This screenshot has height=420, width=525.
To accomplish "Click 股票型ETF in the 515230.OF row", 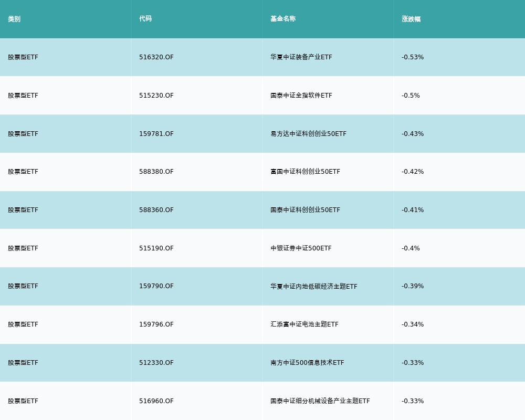I will pos(23,96).
